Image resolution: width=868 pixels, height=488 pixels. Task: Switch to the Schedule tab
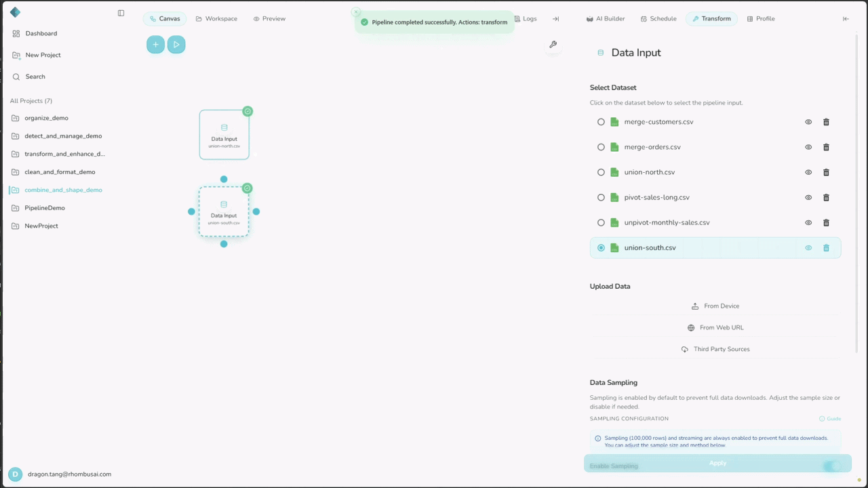658,19
